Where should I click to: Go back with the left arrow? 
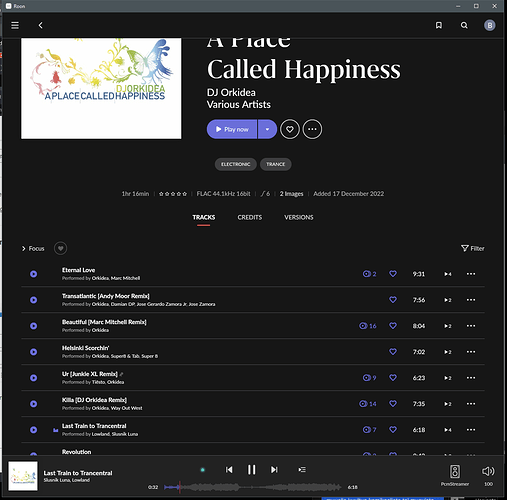point(40,25)
